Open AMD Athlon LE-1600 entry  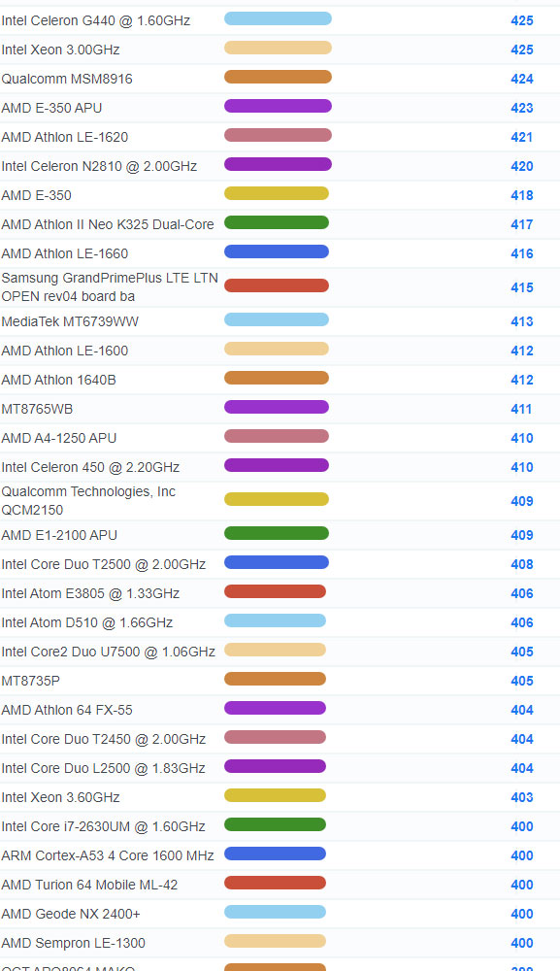coord(65,351)
